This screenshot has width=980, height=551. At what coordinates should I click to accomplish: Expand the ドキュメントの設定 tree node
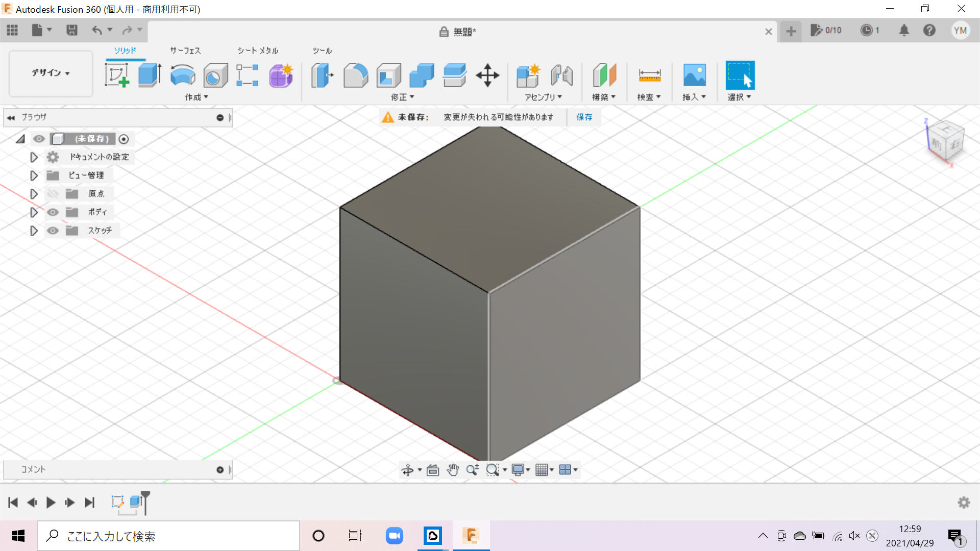34,157
